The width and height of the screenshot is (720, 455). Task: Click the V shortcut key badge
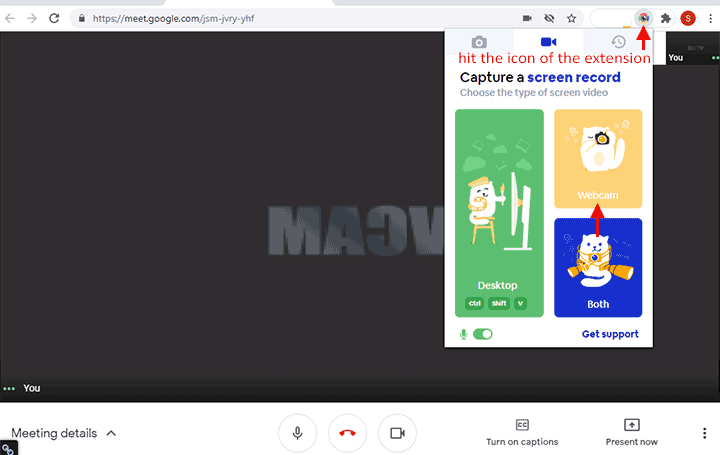(x=520, y=303)
